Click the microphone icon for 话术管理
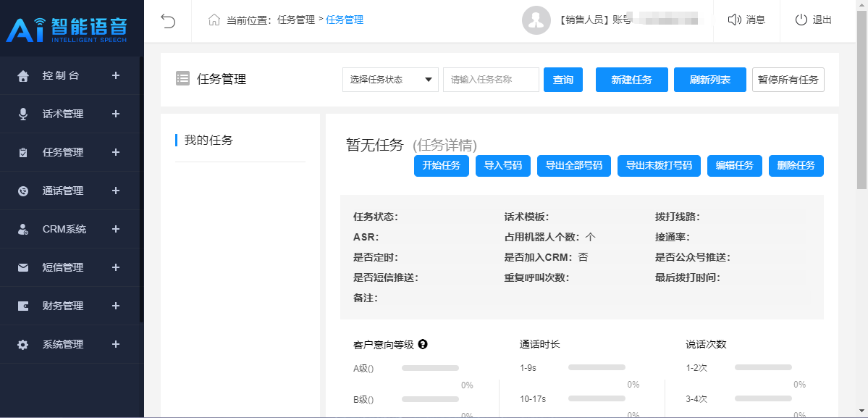 pyautogui.click(x=23, y=114)
